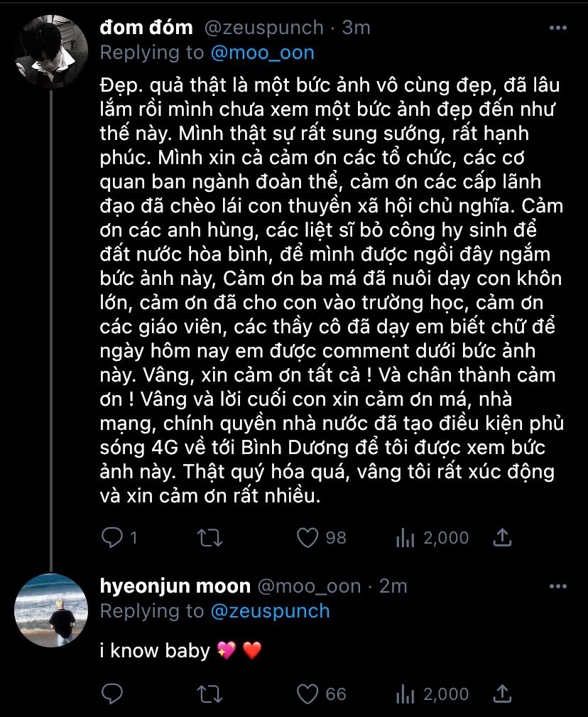Like đom đóm's tweet with 98 likes

tap(307, 538)
